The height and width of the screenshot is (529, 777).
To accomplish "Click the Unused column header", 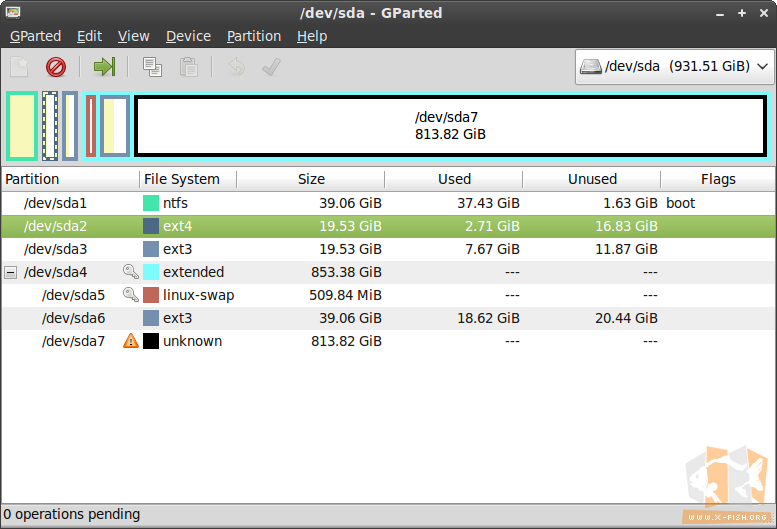I will tap(592, 179).
